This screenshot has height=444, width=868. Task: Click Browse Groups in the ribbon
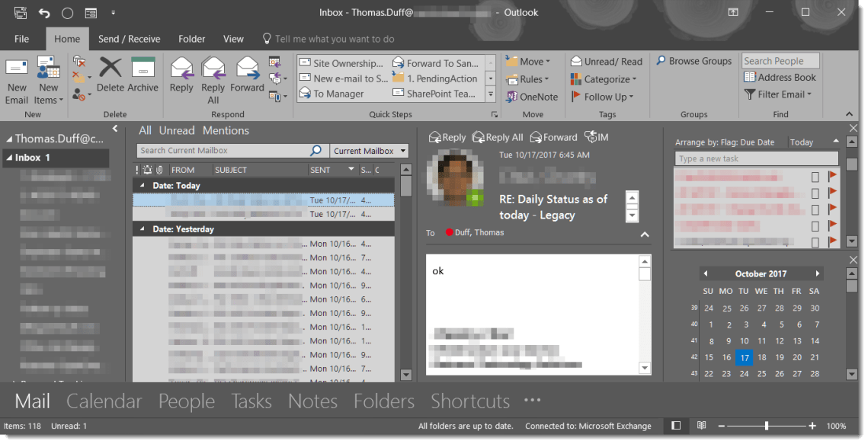693,61
